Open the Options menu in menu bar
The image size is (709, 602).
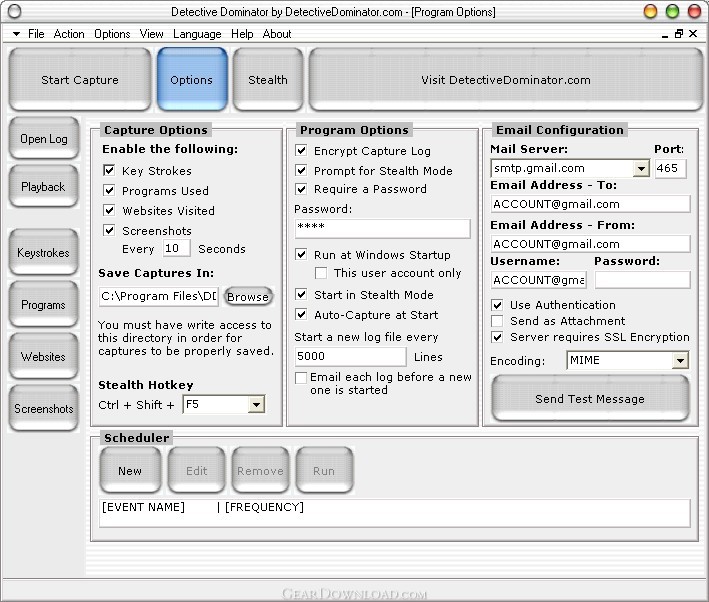click(x=112, y=34)
